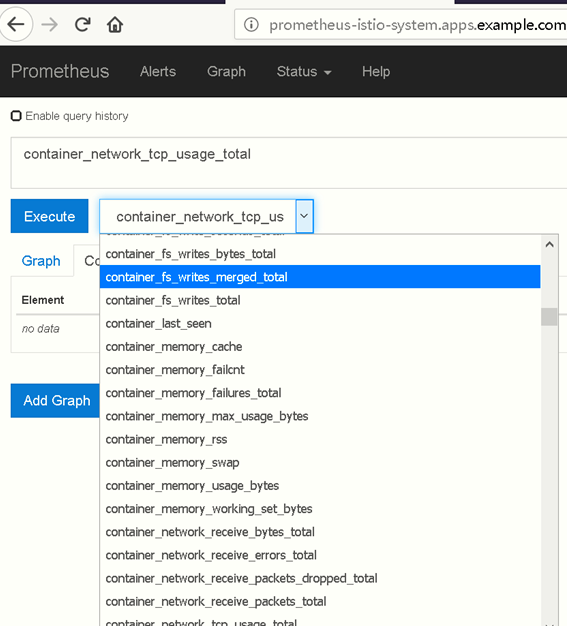567x626 pixels.
Task: Toggle the metric selector dropdown arrow
Action: click(304, 216)
